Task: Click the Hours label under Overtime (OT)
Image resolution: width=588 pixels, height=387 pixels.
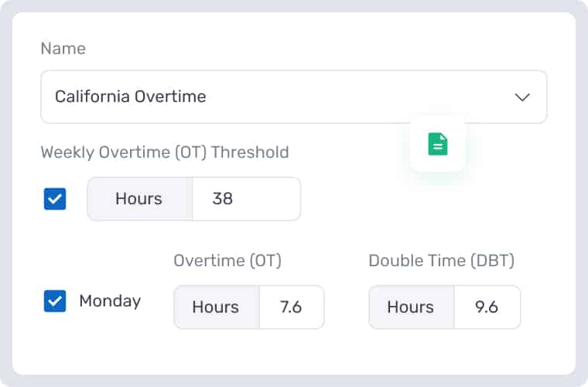Action: (216, 307)
